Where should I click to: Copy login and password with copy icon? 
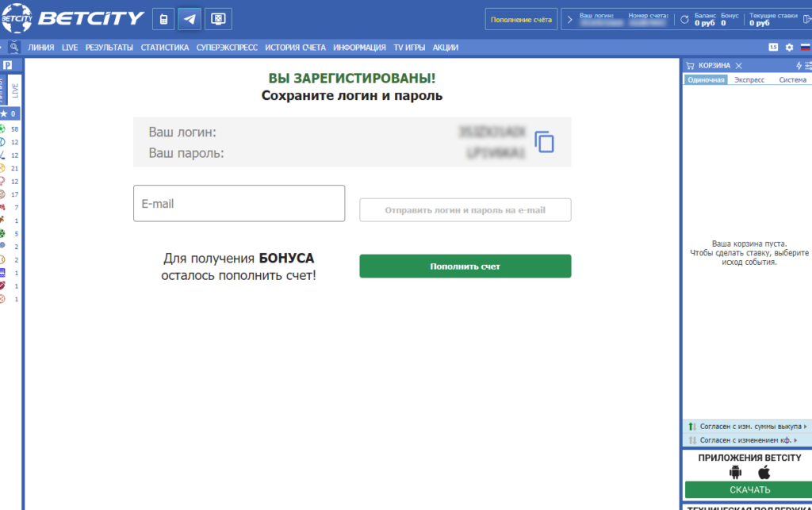pos(544,142)
